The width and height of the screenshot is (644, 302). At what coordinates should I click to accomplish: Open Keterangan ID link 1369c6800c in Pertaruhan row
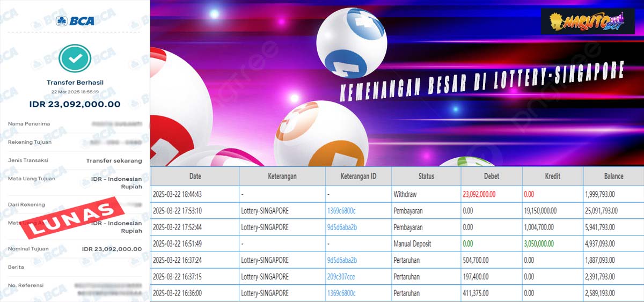341,293
